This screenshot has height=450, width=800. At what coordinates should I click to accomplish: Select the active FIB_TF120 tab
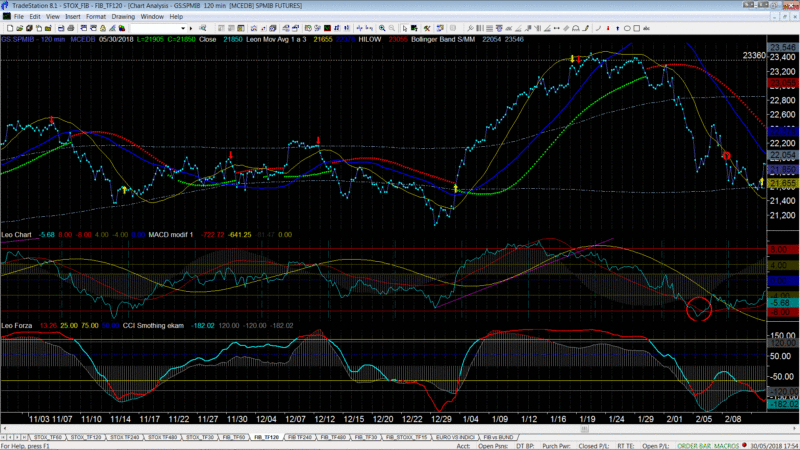click(x=266, y=437)
